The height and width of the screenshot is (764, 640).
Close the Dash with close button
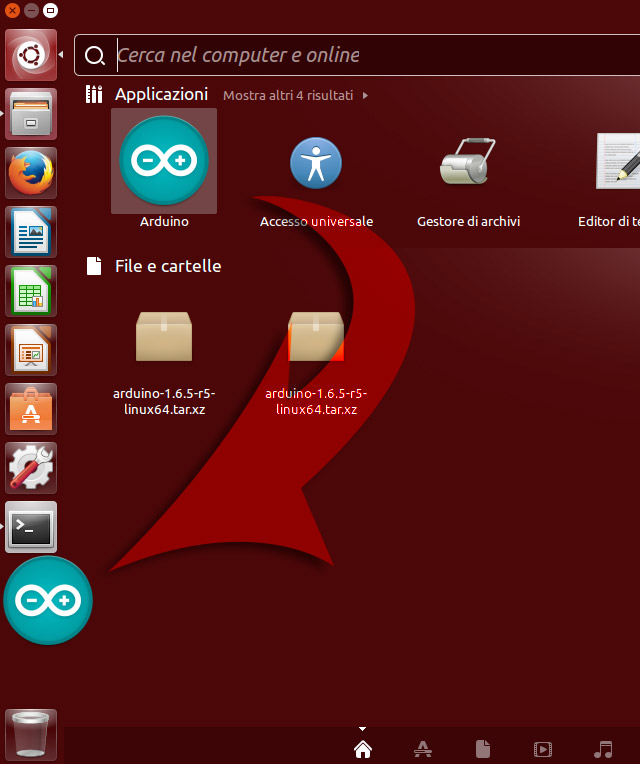click(12, 10)
